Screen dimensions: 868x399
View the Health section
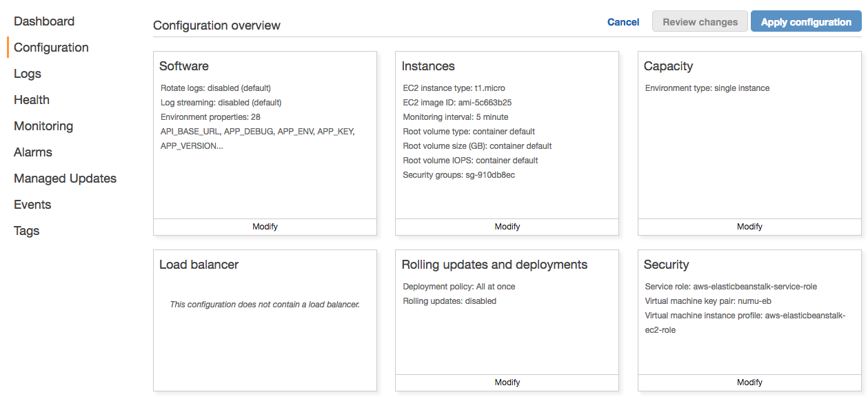(31, 100)
